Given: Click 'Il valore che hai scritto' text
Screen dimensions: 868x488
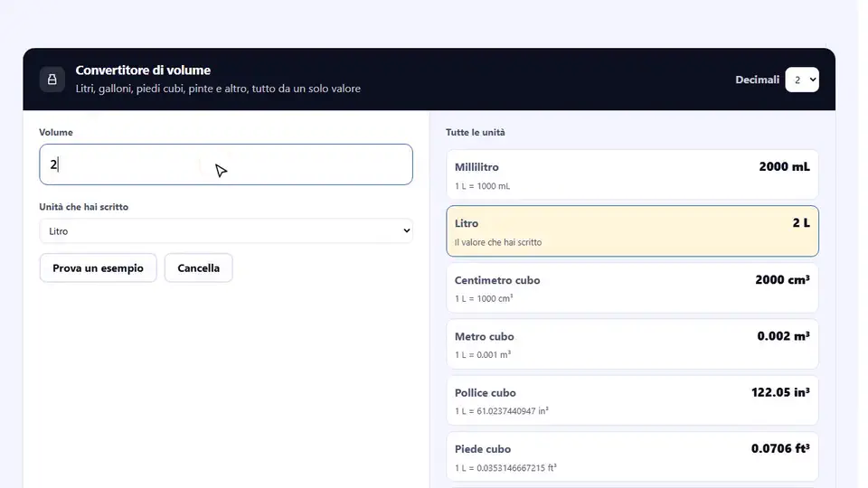Looking at the screenshot, I should [x=498, y=242].
